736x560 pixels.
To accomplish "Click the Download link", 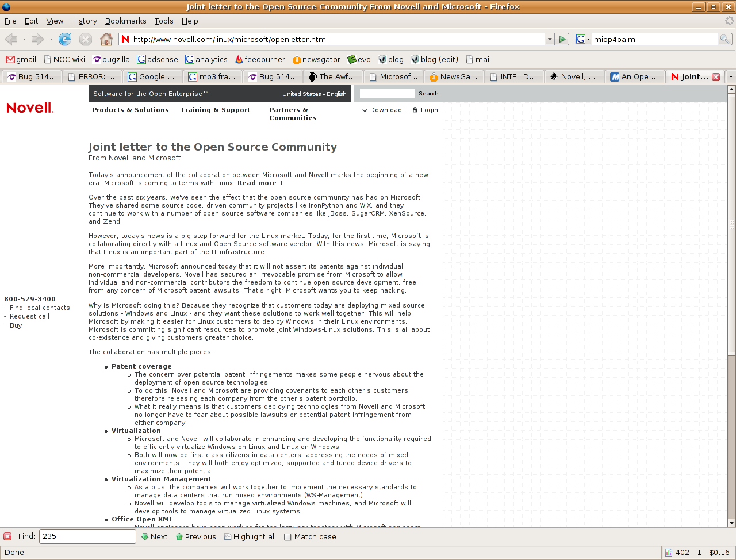I will coord(382,110).
